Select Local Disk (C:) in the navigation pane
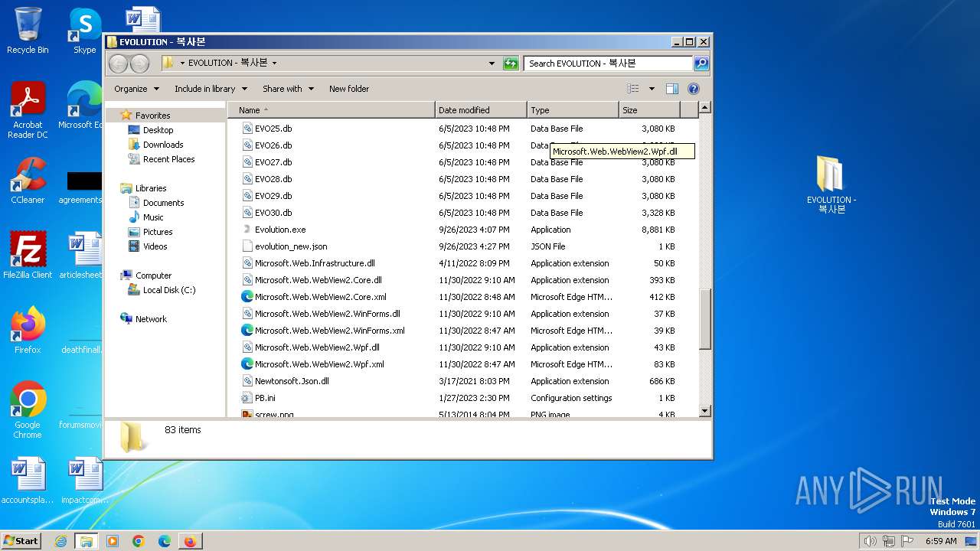 click(x=168, y=290)
